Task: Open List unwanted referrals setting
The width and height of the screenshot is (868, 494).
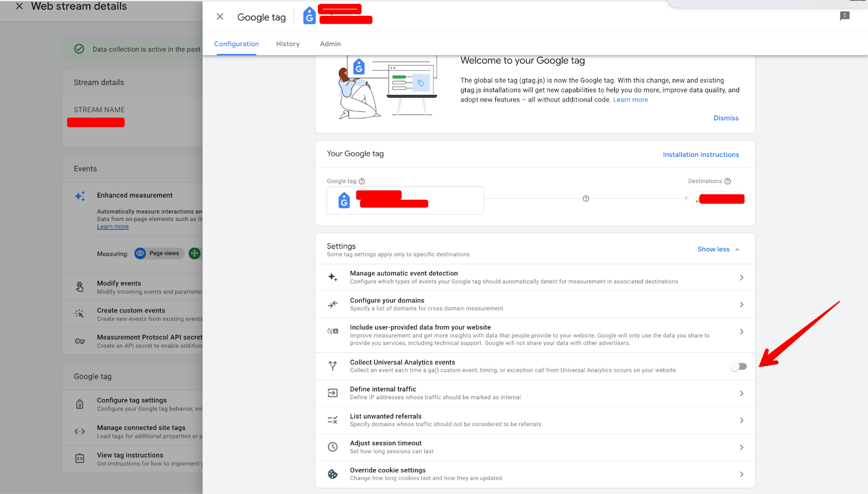Action: pos(535,420)
